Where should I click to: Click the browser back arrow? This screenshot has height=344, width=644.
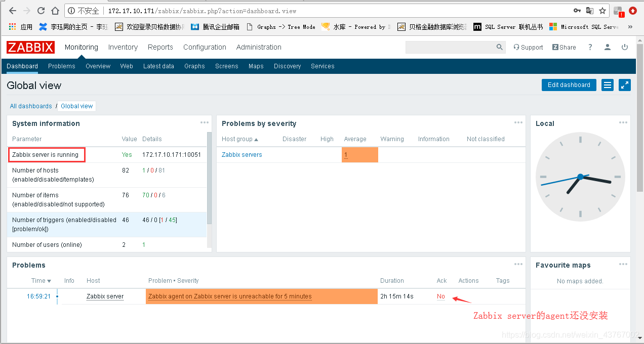[13, 11]
